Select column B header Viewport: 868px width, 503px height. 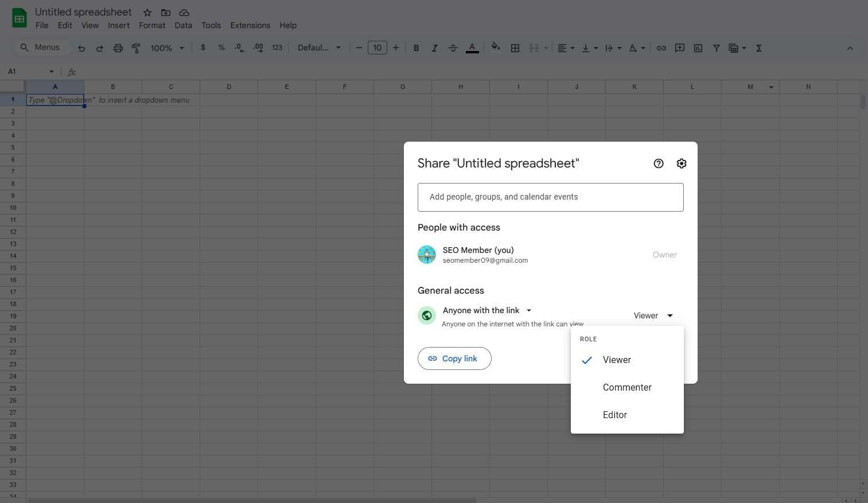click(x=113, y=87)
